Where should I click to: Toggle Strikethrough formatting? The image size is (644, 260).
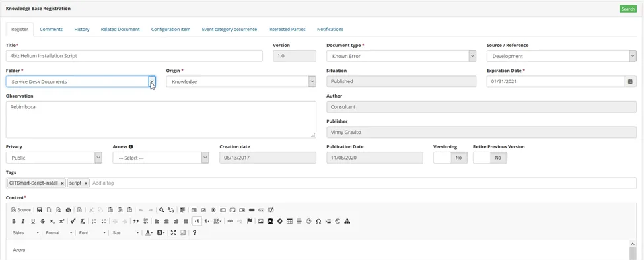43,221
